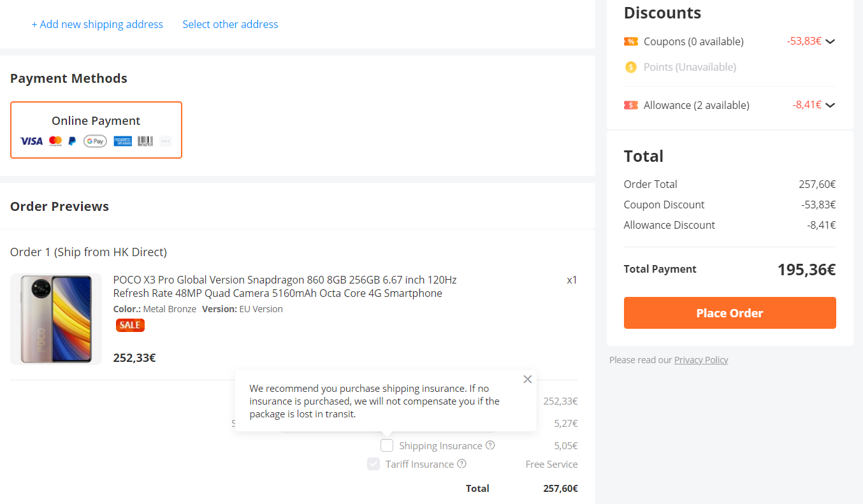Click Order 1 (Ship from HK Direct) heading
The image size is (863, 504).
pyautogui.click(x=89, y=252)
